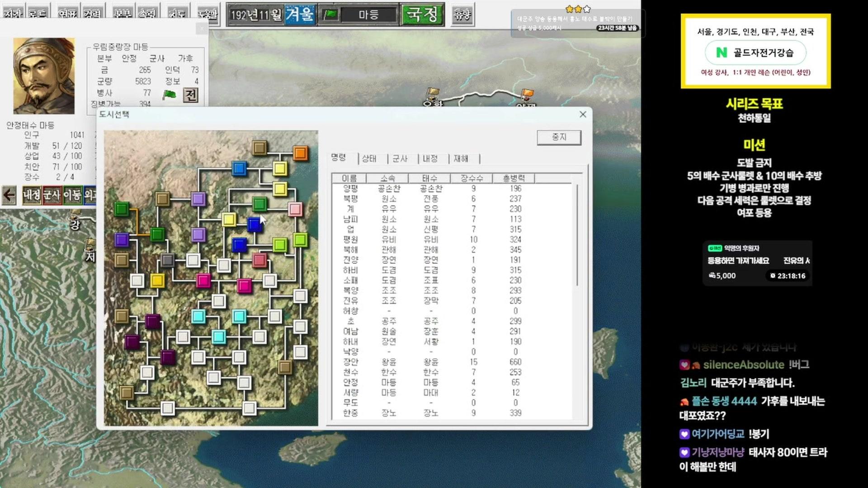Click the 휴양 button in the top bar
The height and width of the screenshot is (488, 868).
[462, 15]
